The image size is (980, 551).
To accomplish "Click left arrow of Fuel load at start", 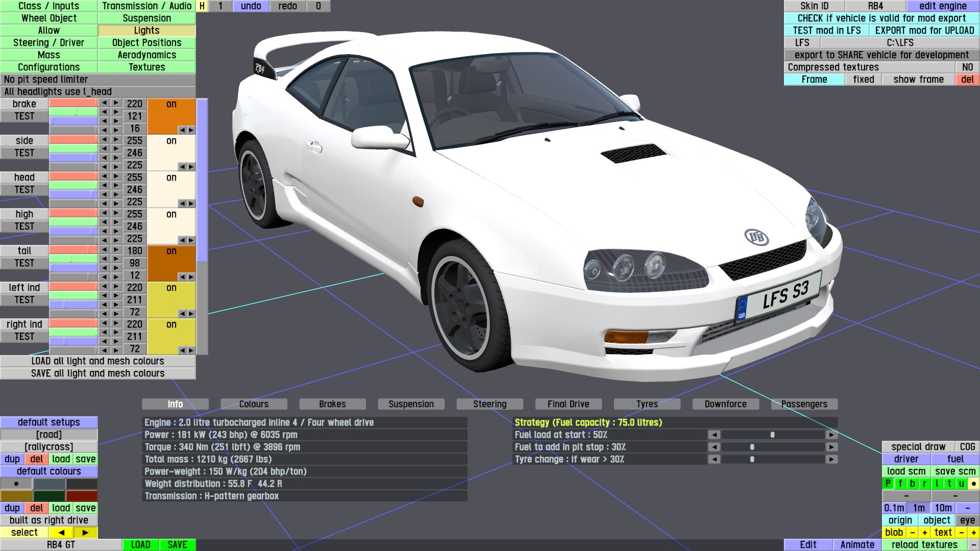I will pyautogui.click(x=714, y=435).
